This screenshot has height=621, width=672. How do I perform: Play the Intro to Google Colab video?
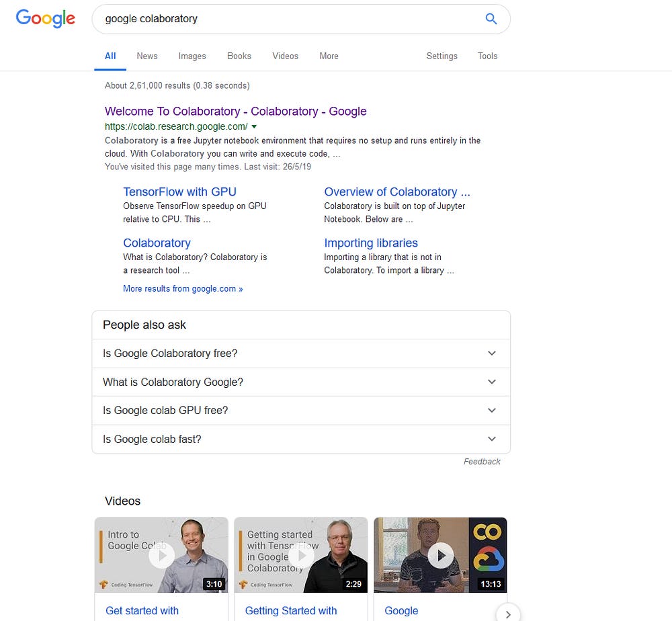click(161, 555)
